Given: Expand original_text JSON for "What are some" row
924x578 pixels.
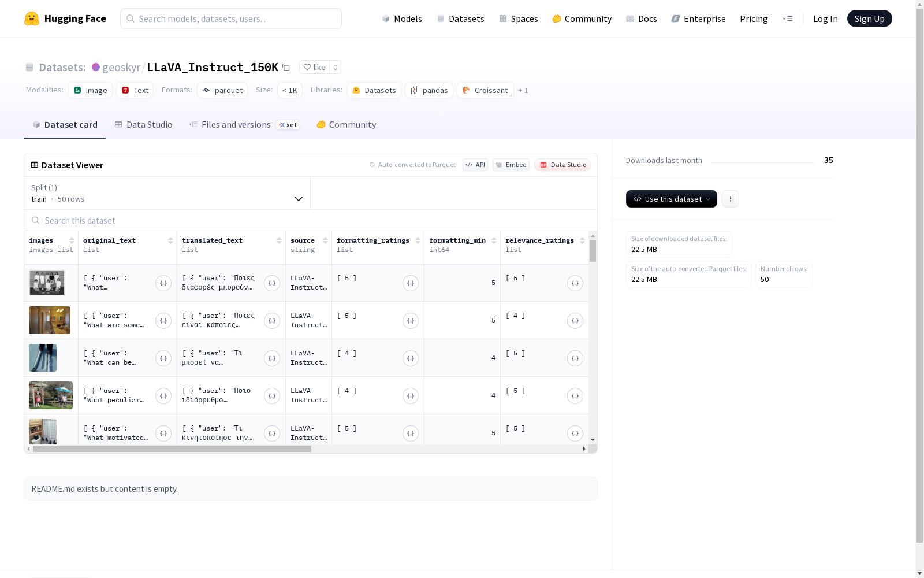Looking at the screenshot, I should click(x=163, y=321).
